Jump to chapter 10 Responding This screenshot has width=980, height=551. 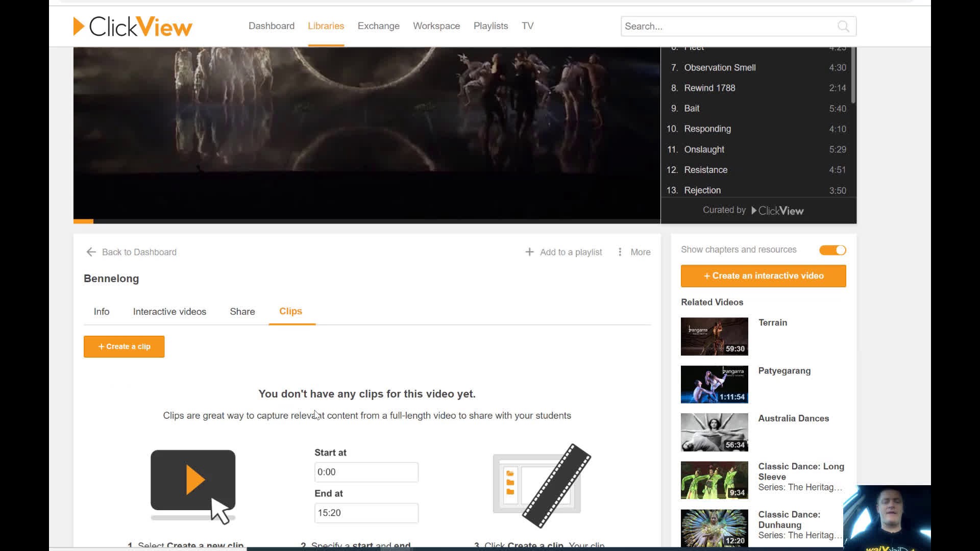758,129
